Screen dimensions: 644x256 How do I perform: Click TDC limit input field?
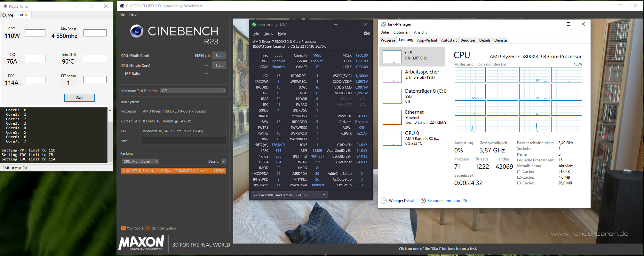tap(35, 58)
